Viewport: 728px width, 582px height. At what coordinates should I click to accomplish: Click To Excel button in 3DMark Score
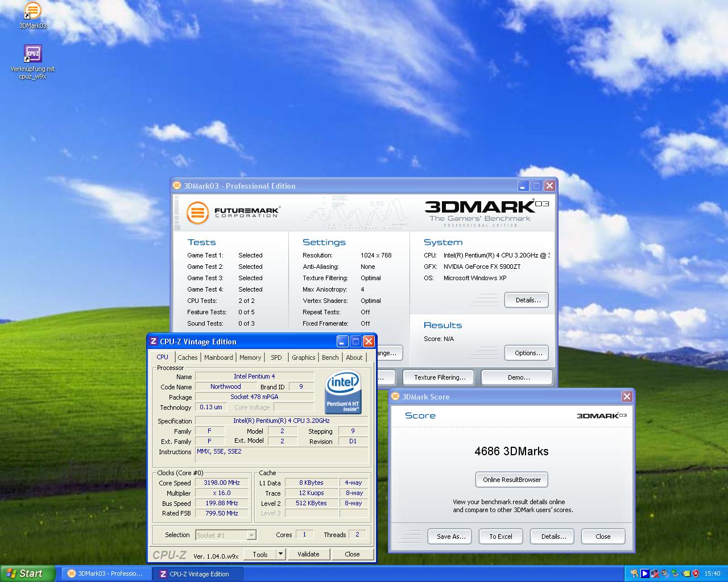(500, 537)
